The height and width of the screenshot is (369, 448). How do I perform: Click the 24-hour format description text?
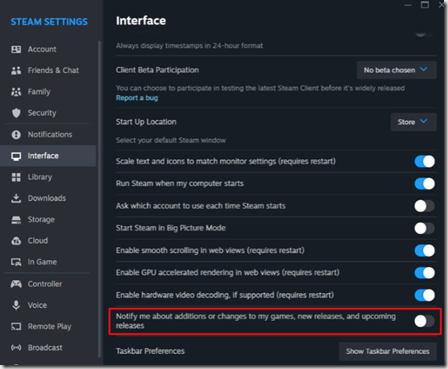click(x=189, y=46)
